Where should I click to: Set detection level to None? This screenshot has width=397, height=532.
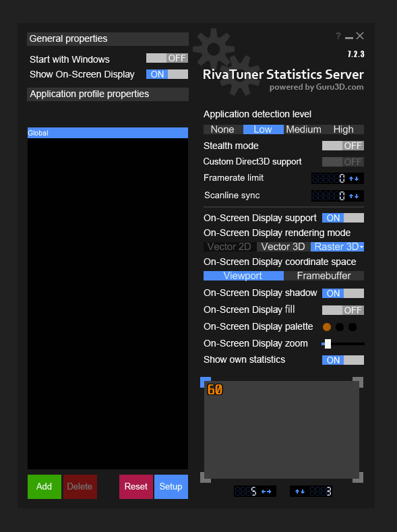(x=222, y=129)
